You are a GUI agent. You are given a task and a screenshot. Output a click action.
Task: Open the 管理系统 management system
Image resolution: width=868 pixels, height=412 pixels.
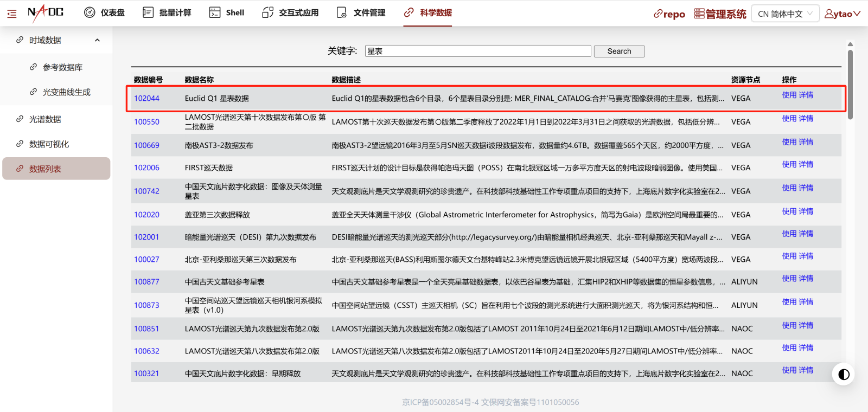coord(720,14)
